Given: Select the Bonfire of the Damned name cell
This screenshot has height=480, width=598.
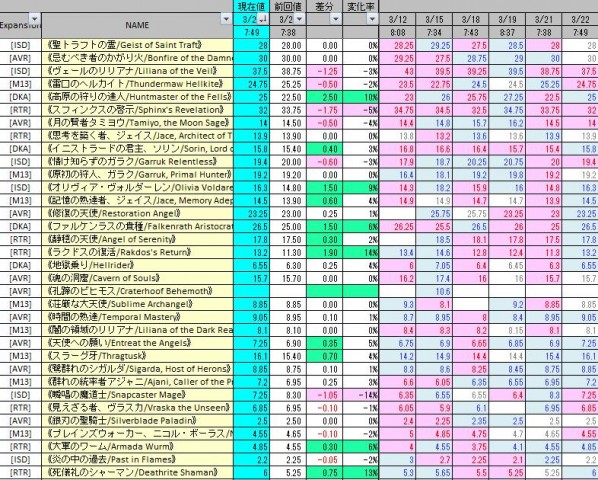Looking at the screenshot, I should click(137, 58).
